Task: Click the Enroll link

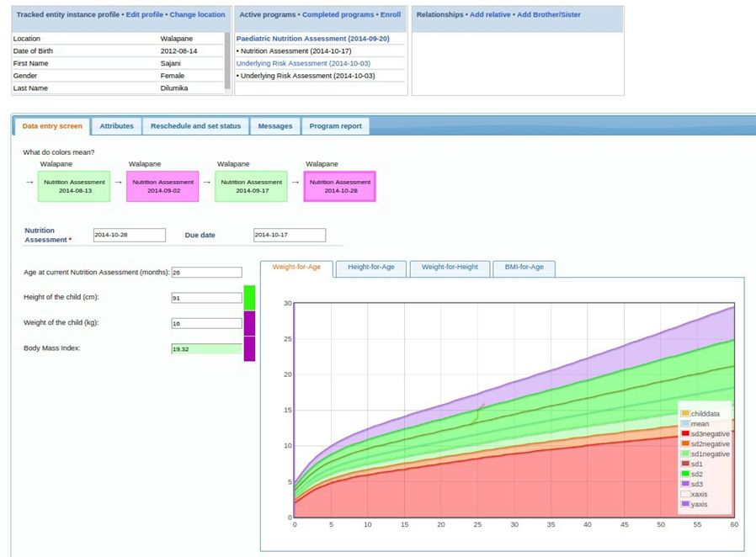Action: 391,15
